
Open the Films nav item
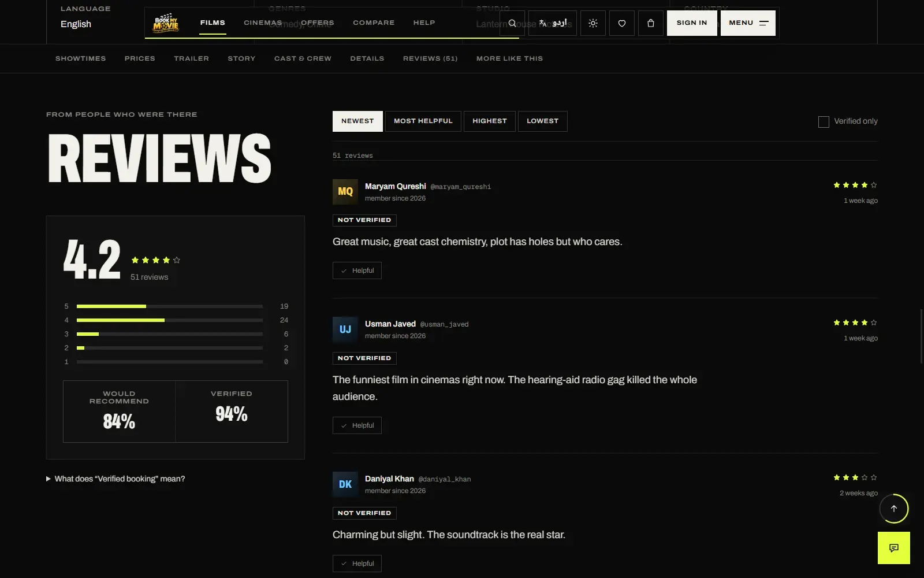(x=213, y=23)
